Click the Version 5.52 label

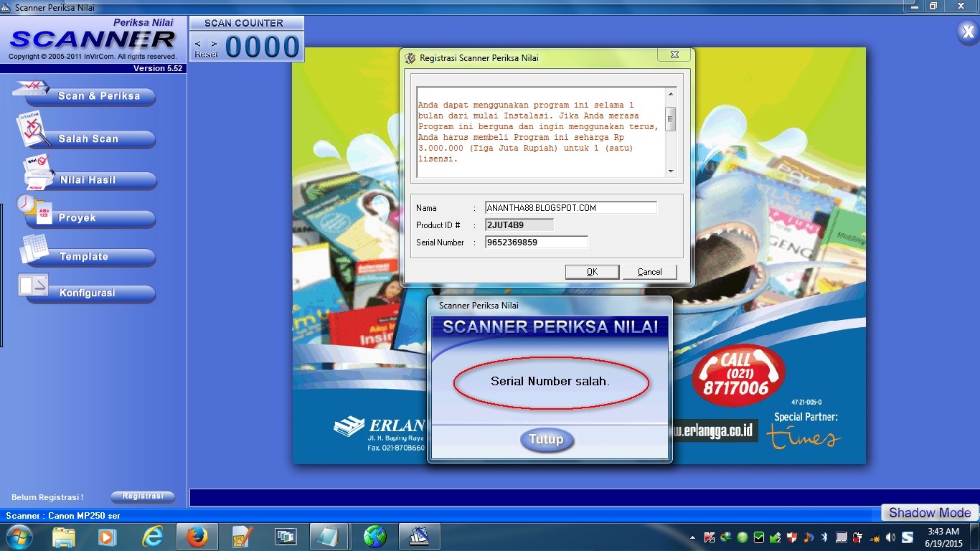158,69
